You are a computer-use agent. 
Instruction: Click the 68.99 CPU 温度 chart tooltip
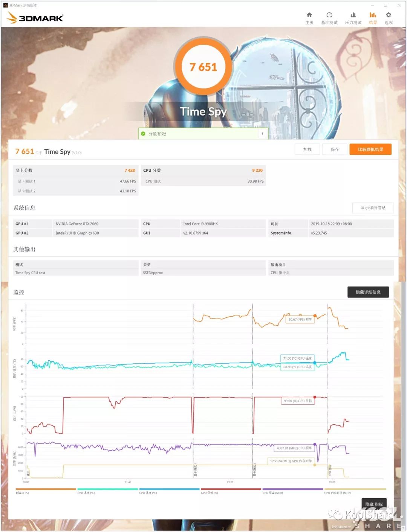(297, 367)
